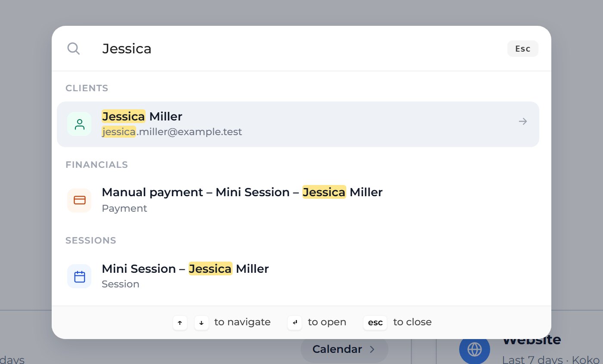
Task: Click the blue calendar session icon
Action: pyautogui.click(x=79, y=276)
